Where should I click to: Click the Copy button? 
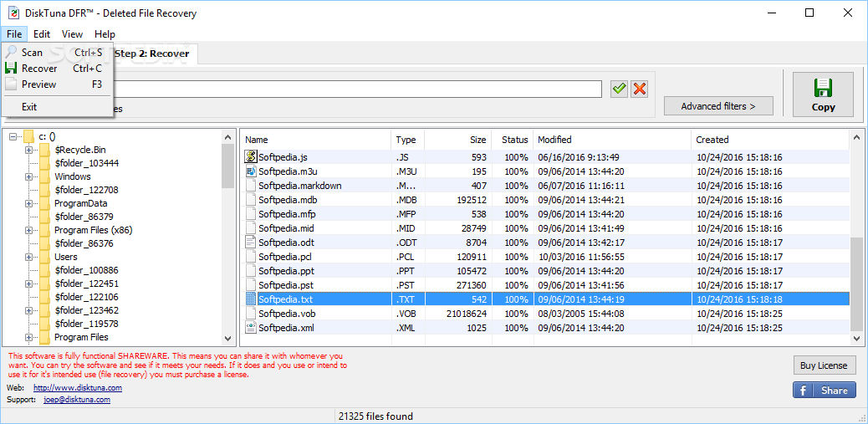(x=823, y=95)
